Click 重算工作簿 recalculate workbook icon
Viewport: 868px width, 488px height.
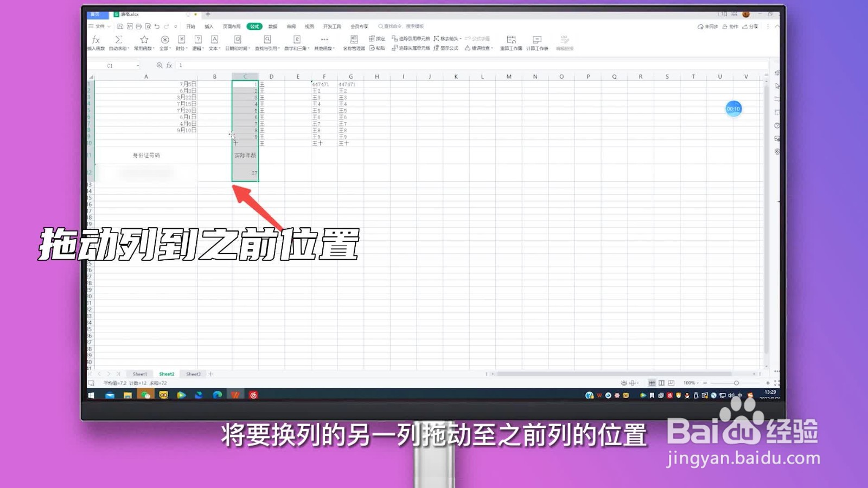[510, 42]
